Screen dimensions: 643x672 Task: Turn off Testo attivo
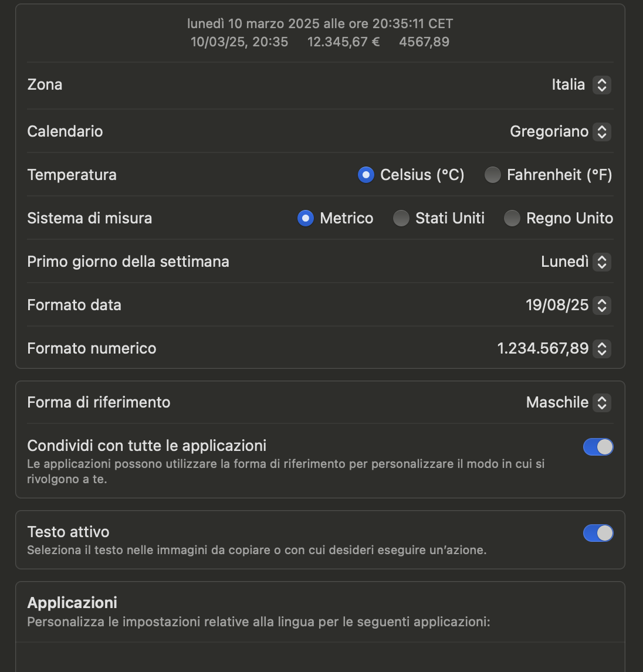(x=598, y=532)
